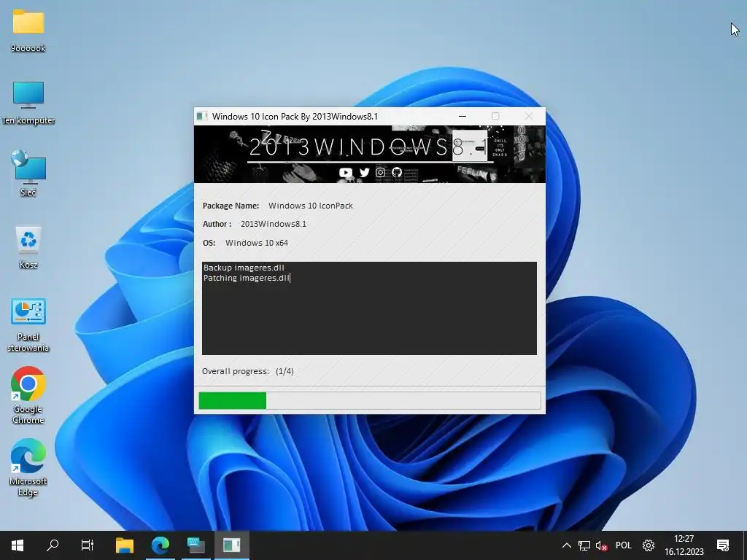Click the green overall progress bar
This screenshot has height=560, width=747.
[x=370, y=400]
